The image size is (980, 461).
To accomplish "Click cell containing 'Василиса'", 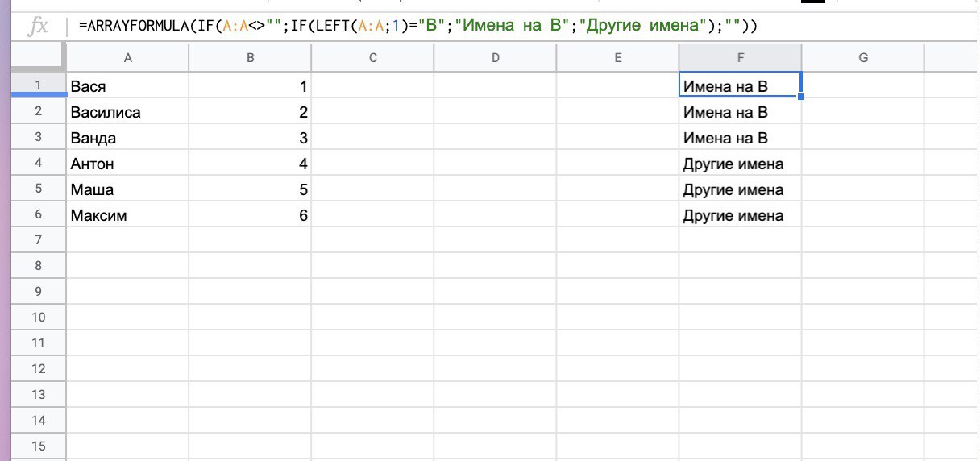I will click(127, 111).
